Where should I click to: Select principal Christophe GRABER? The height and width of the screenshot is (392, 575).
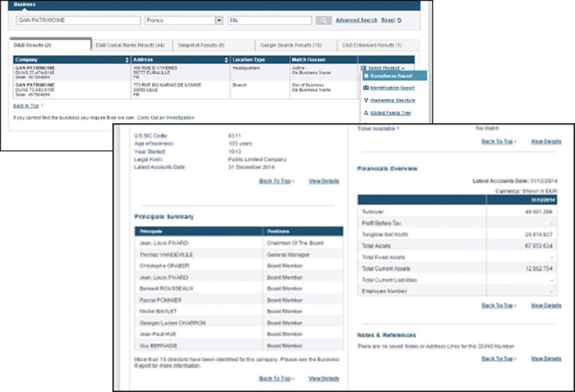tap(165, 266)
